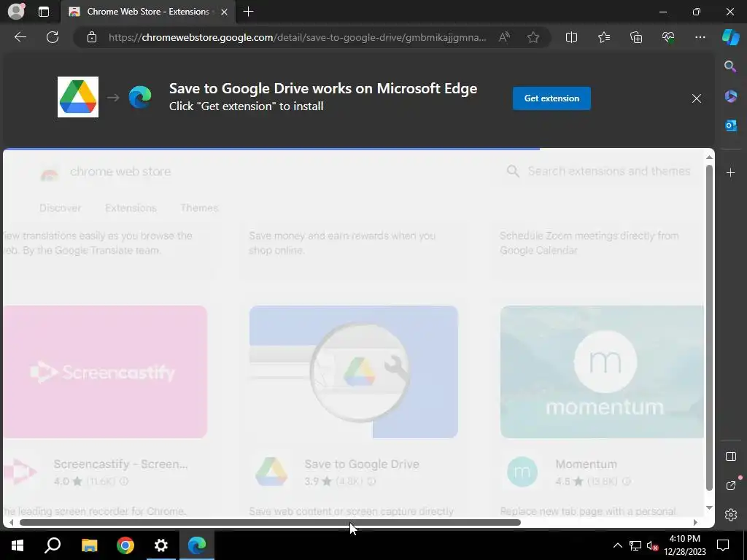This screenshot has width=747, height=560.
Task: Click the horizontal scrollbar left arrow
Action: tap(11, 522)
